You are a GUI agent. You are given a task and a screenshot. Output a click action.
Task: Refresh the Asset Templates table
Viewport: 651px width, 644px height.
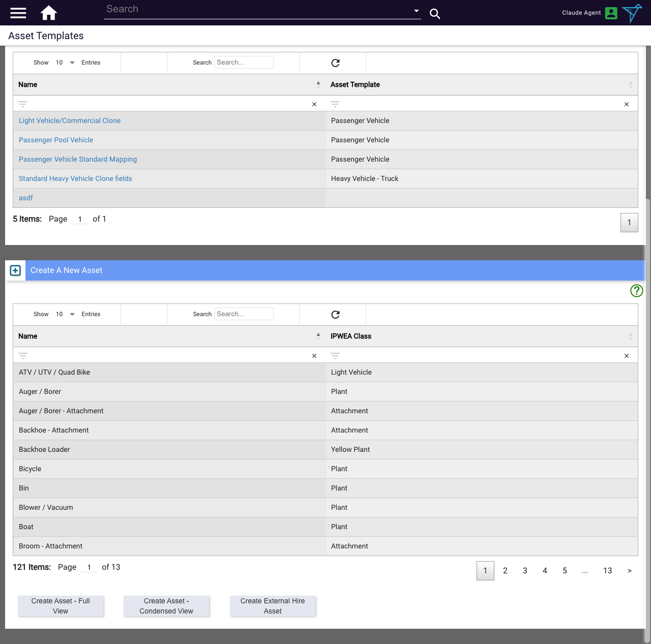tap(335, 63)
